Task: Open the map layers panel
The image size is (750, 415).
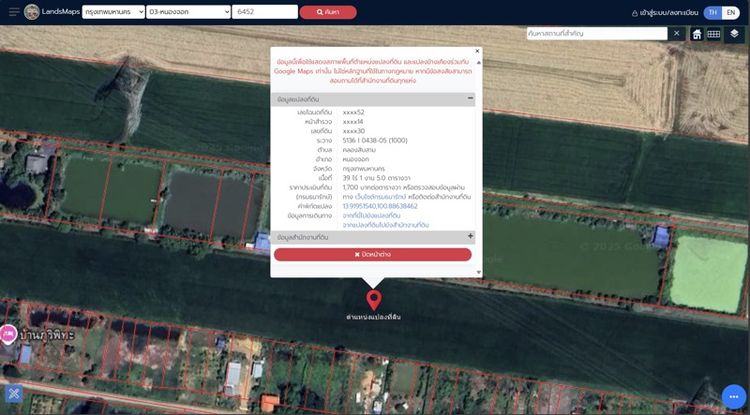Action: [735, 33]
